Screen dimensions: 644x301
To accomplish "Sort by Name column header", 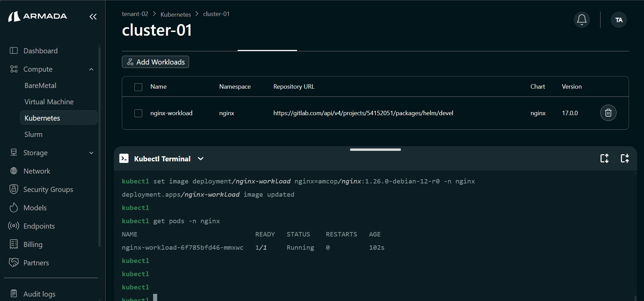I will (159, 87).
